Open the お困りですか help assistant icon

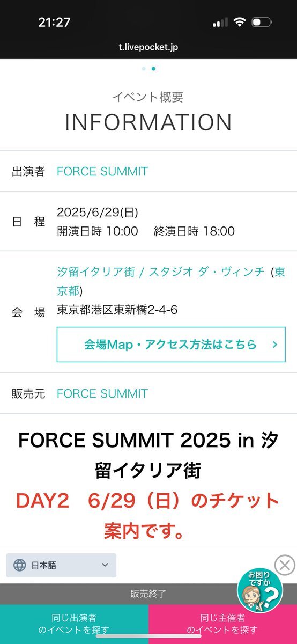(260, 590)
